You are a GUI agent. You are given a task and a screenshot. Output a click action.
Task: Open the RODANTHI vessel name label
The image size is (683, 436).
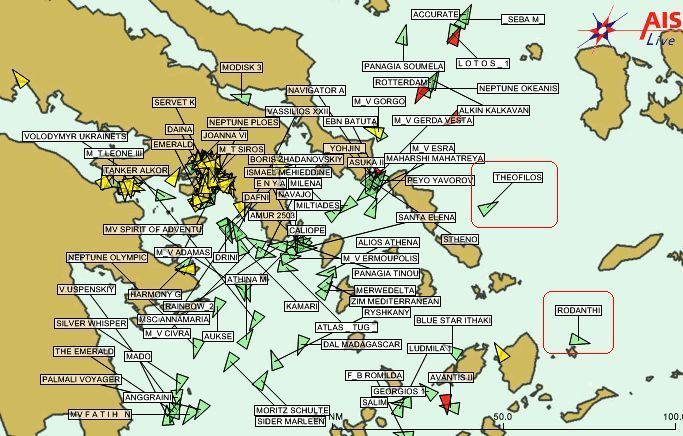coord(579,311)
